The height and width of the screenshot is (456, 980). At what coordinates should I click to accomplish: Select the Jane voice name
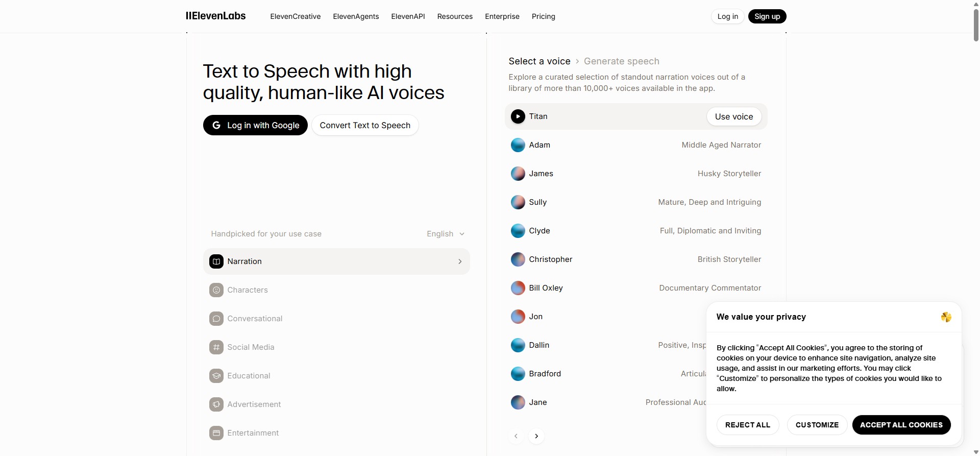[x=538, y=402]
